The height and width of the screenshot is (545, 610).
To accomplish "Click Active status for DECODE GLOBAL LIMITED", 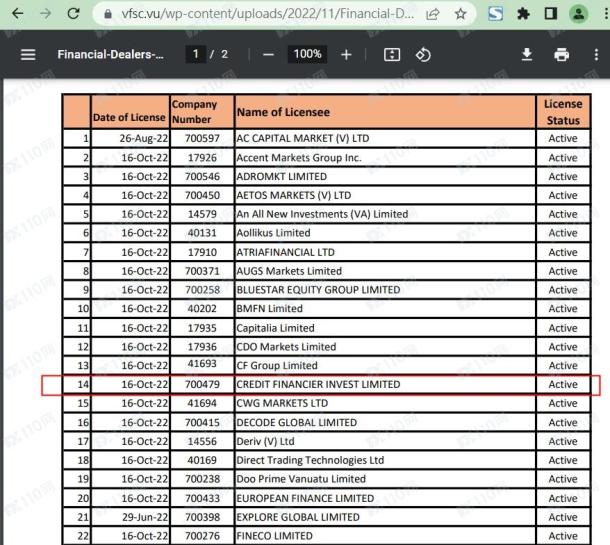I will click(x=563, y=422).
